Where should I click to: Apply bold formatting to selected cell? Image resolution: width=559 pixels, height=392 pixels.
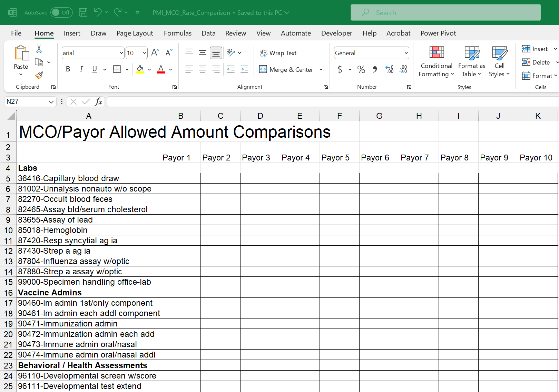pos(68,69)
